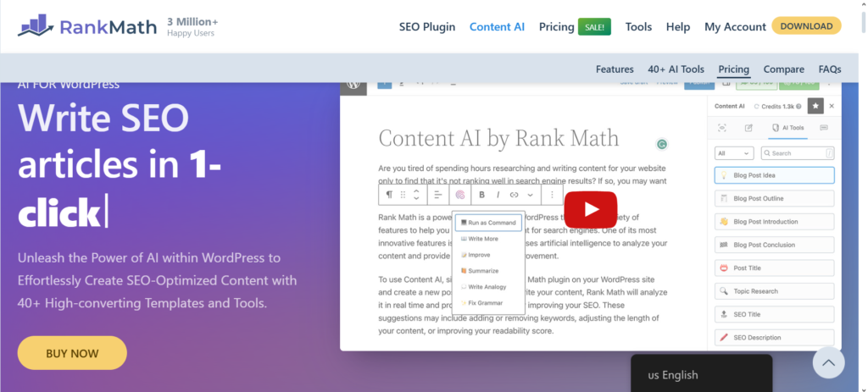Click the RankMath logo
The height and width of the screenshot is (392, 868).
pos(87,26)
